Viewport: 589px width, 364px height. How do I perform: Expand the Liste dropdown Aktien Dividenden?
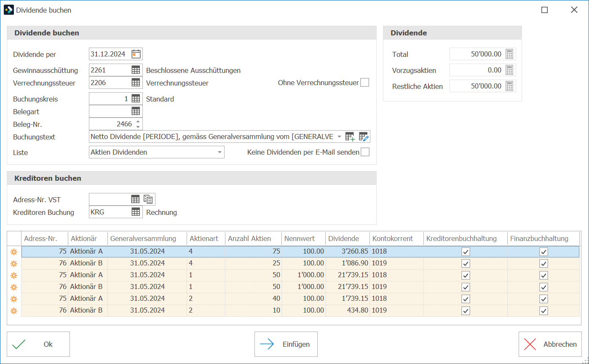pyautogui.click(x=220, y=152)
